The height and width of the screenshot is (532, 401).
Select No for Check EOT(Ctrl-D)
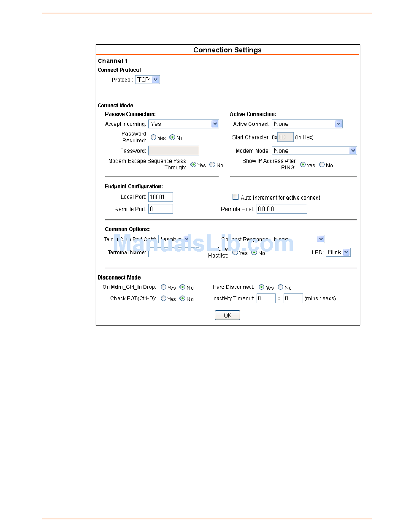coord(182,299)
